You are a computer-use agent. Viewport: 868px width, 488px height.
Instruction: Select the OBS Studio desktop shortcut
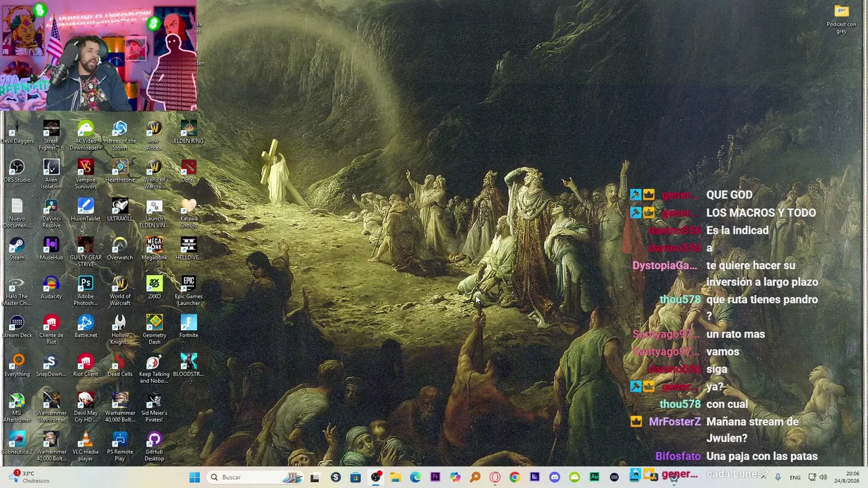pyautogui.click(x=17, y=171)
